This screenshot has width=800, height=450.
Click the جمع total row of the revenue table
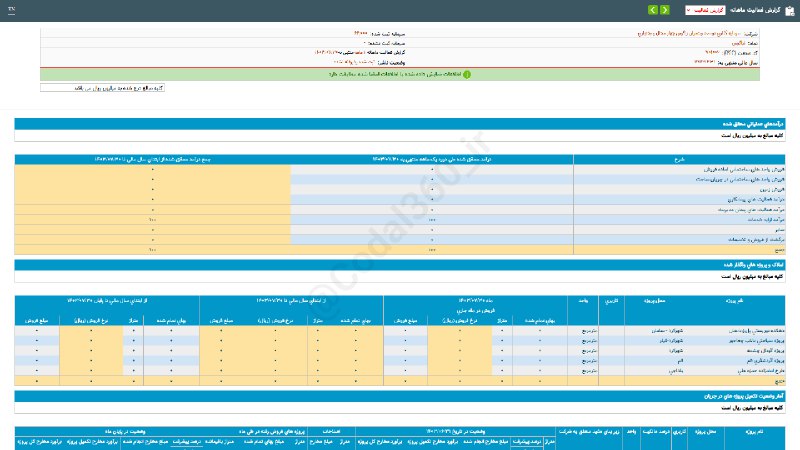pyautogui.click(x=399, y=249)
